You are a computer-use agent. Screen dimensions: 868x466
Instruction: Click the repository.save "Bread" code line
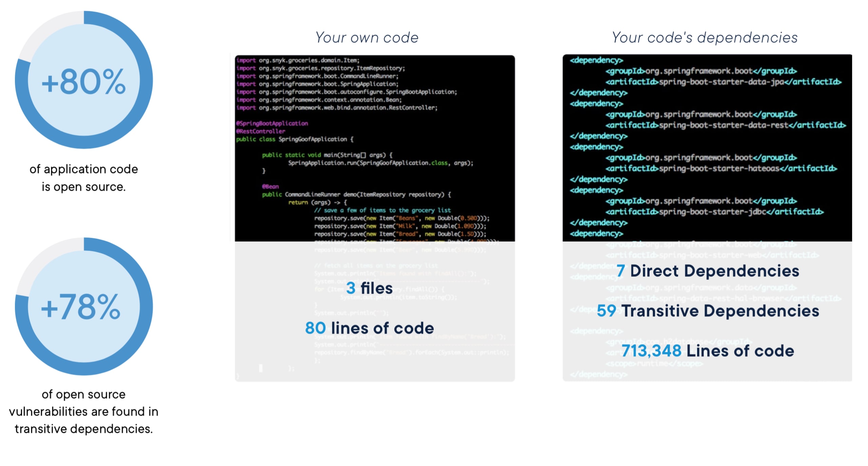point(400,234)
